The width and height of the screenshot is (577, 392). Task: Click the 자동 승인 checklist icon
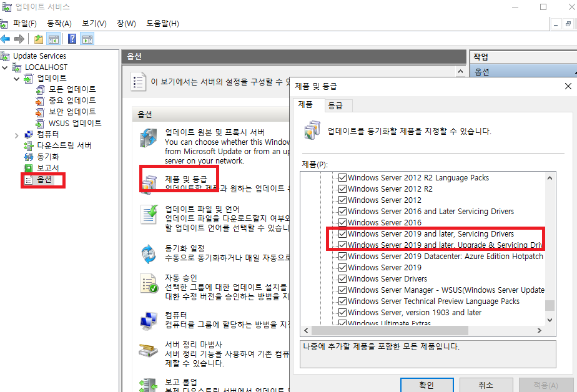(149, 283)
